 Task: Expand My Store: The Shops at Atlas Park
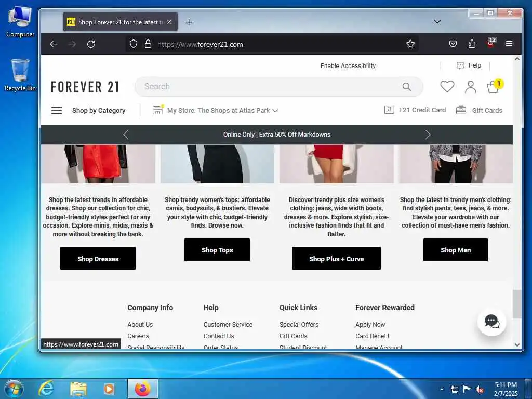click(222, 111)
